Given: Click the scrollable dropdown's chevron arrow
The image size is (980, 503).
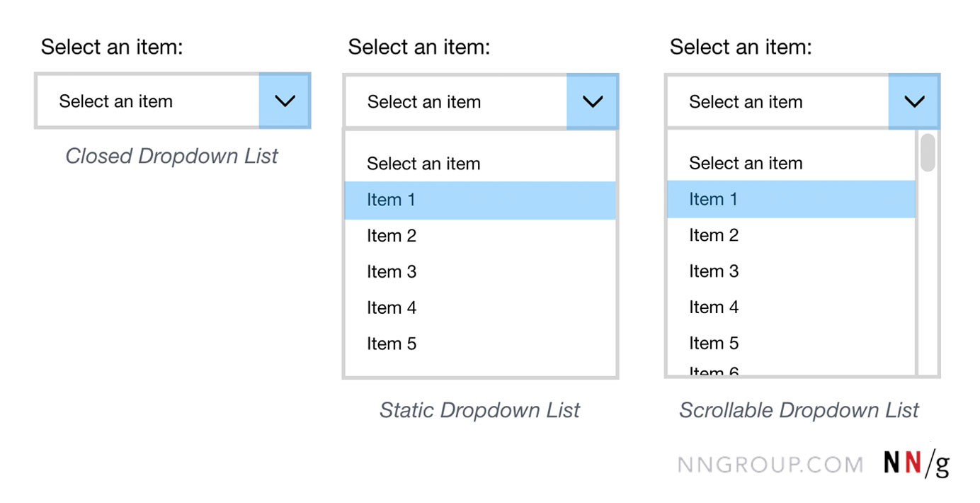Looking at the screenshot, I should (x=914, y=102).
